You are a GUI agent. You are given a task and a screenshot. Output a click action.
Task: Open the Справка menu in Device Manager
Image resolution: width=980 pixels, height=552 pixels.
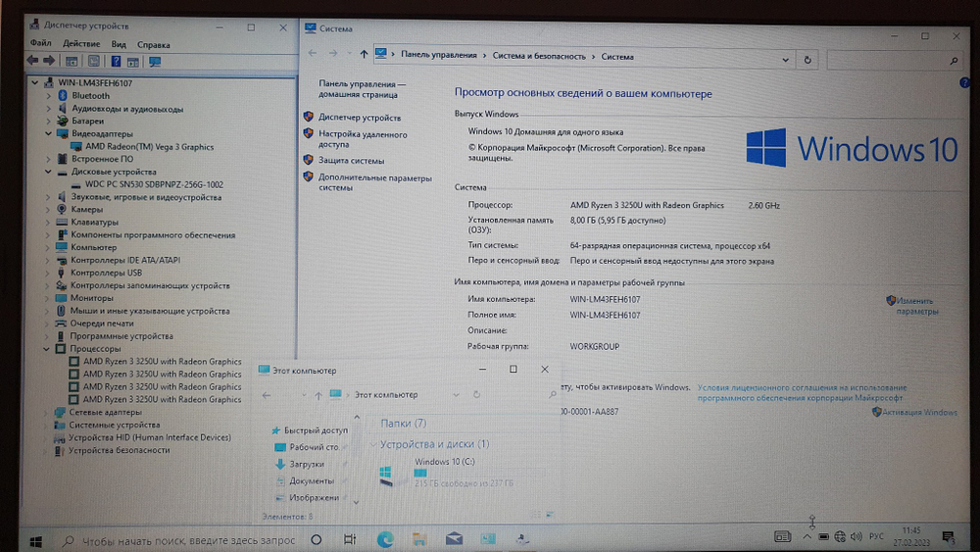pos(153,45)
